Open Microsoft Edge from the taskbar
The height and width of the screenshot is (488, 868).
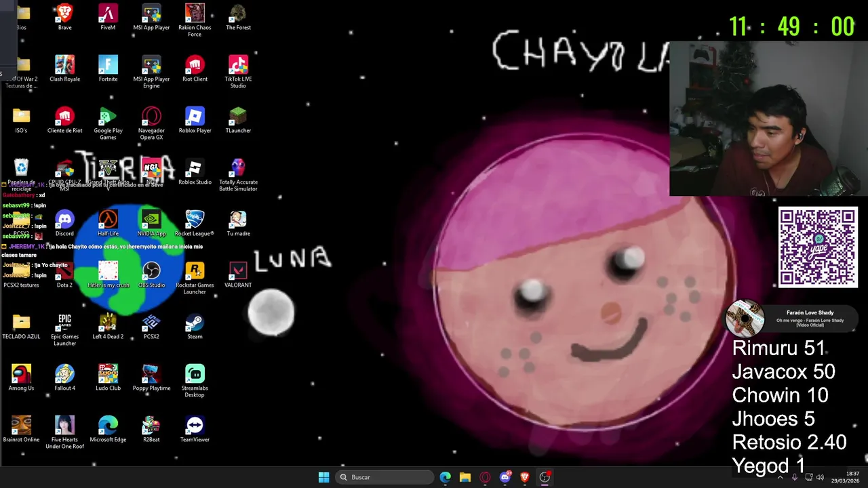(x=445, y=477)
